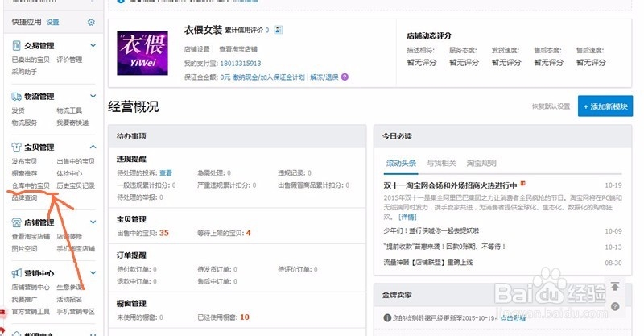Switch to the 淘宝规则 tab
Viewport: 644px width, 336px height.
click(x=481, y=164)
